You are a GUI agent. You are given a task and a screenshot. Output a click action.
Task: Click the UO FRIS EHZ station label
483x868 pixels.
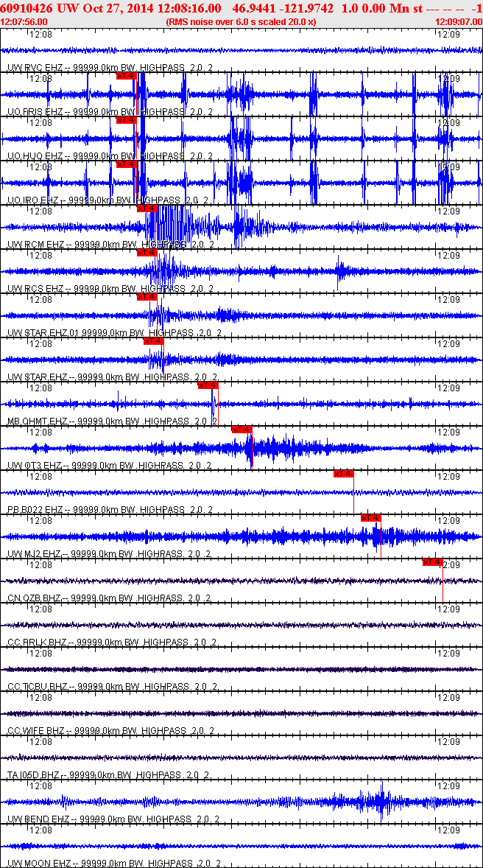tap(109, 113)
